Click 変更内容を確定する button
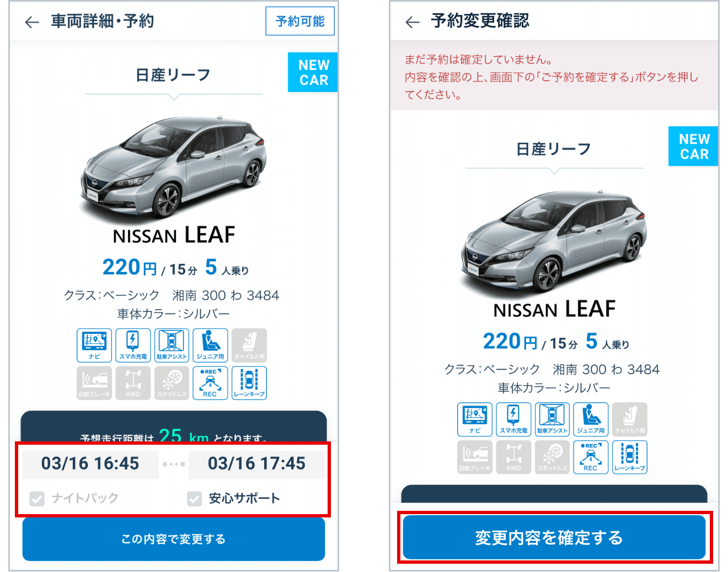The image size is (728, 572). [x=554, y=537]
